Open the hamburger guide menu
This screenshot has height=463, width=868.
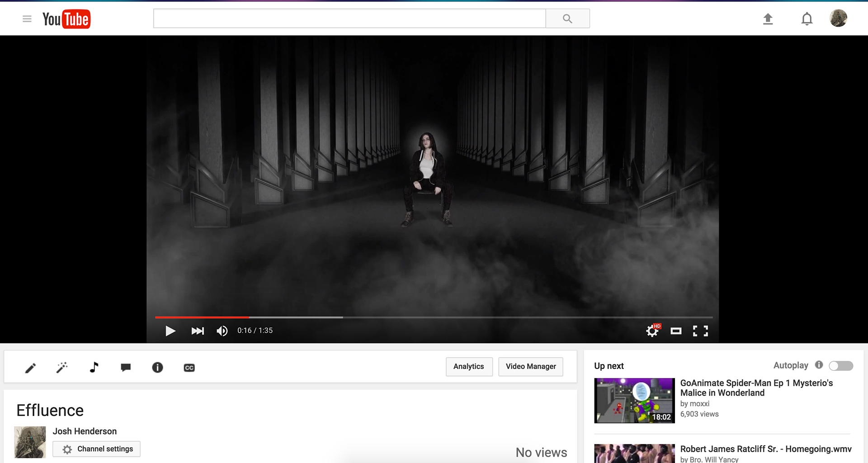[x=27, y=19]
